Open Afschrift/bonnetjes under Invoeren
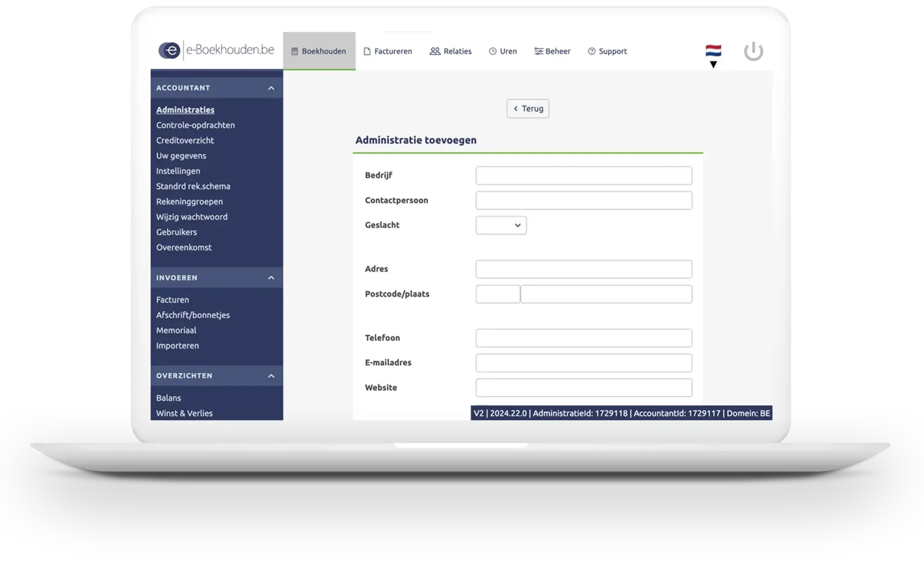Viewport: 924px width, 584px height. 193,315
